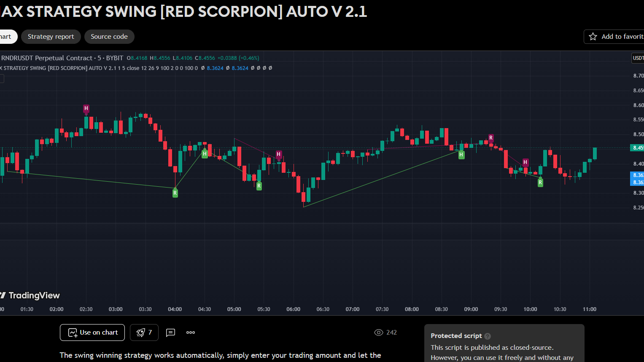Click the +0.0388 (+0.46%) change value

click(x=238, y=58)
